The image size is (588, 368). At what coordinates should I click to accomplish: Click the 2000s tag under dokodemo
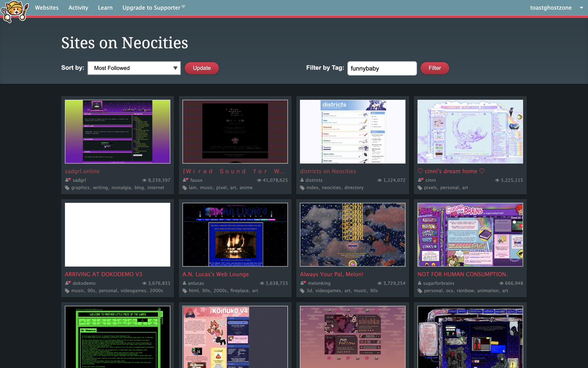[x=156, y=291]
